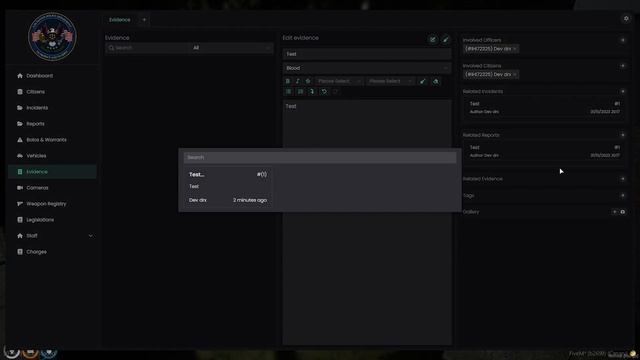Focus the popup Search field
Image resolution: width=640 pixels, height=360 pixels.
click(320, 158)
